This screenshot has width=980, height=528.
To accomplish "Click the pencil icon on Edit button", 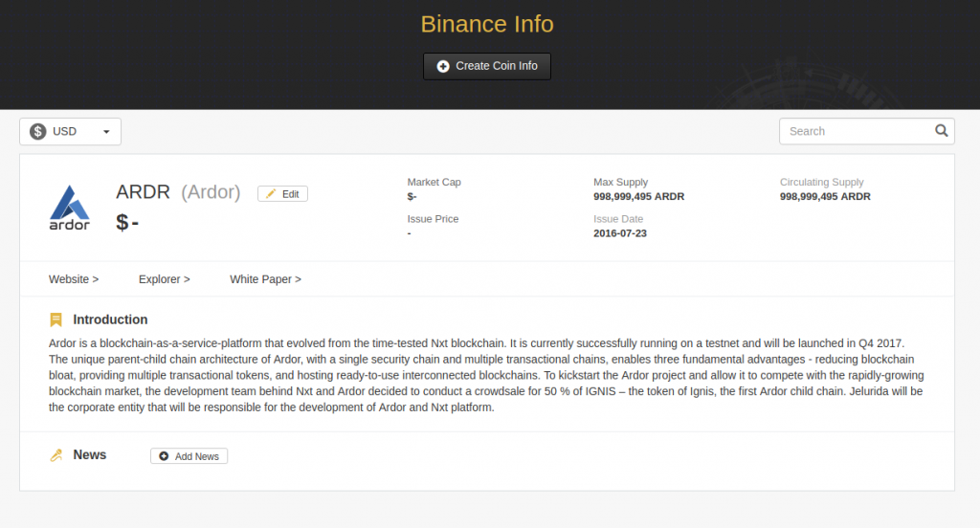I will 271,194.
